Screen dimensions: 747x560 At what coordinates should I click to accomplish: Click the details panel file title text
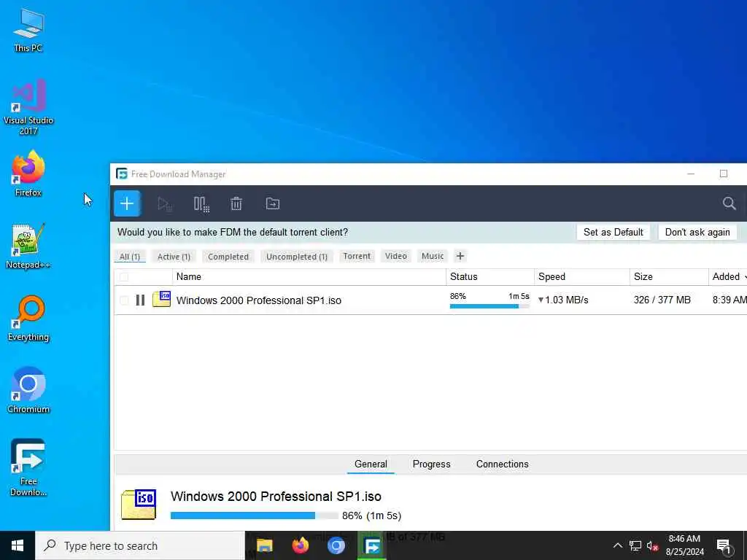(276, 496)
